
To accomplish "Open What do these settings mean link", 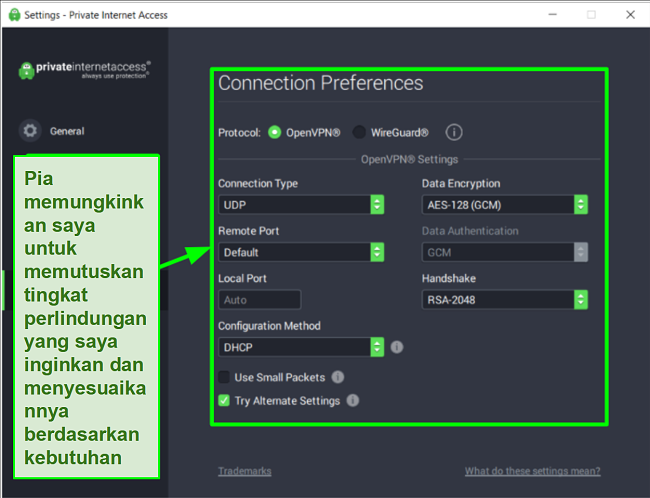I will (x=532, y=471).
